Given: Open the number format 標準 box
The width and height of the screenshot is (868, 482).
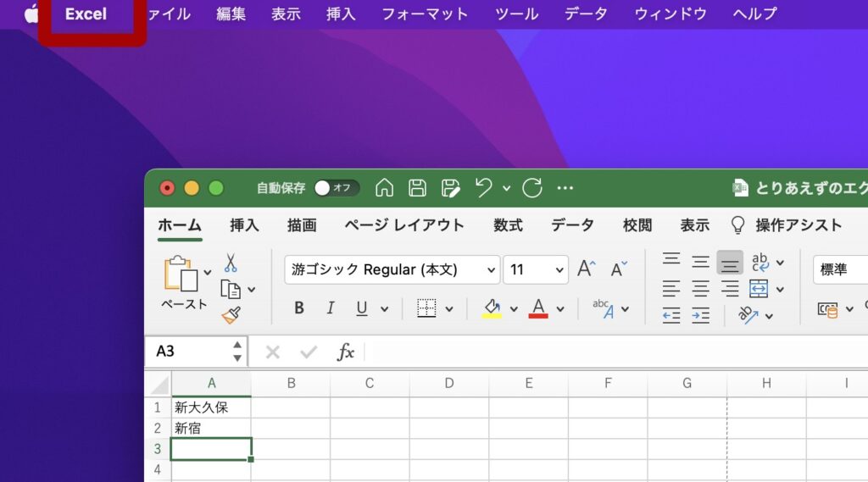Looking at the screenshot, I should pos(840,269).
